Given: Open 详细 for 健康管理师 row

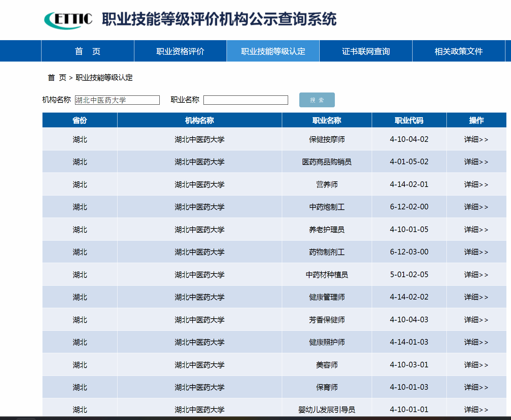Looking at the screenshot, I should tap(476, 297).
